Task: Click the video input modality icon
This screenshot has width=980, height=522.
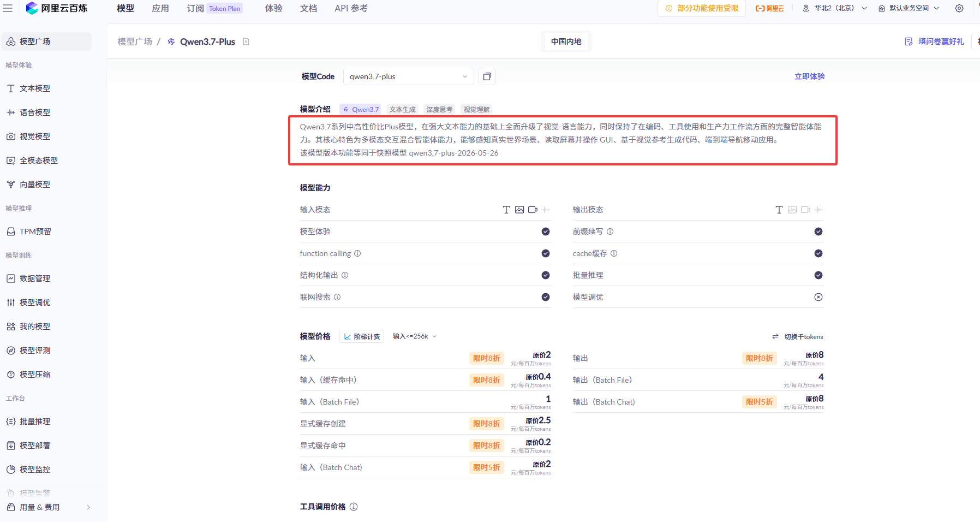Action: click(x=533, y=210)
